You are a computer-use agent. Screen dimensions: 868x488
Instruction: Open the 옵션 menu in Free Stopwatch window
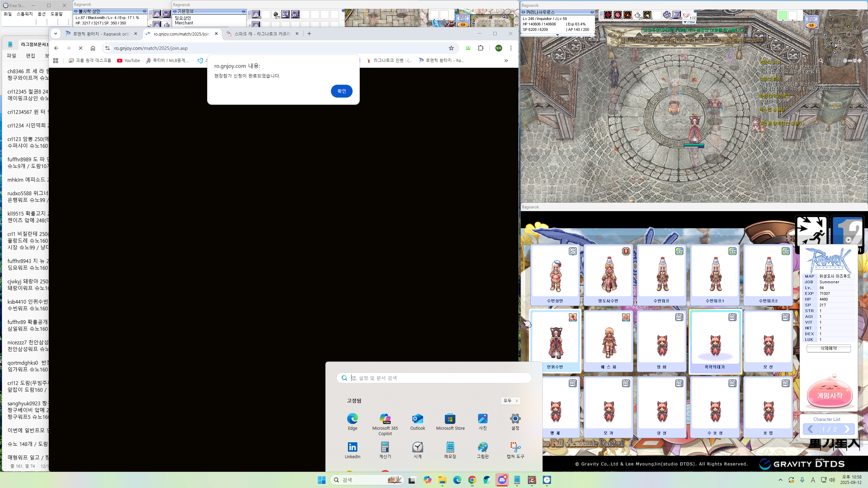[42, 14]
